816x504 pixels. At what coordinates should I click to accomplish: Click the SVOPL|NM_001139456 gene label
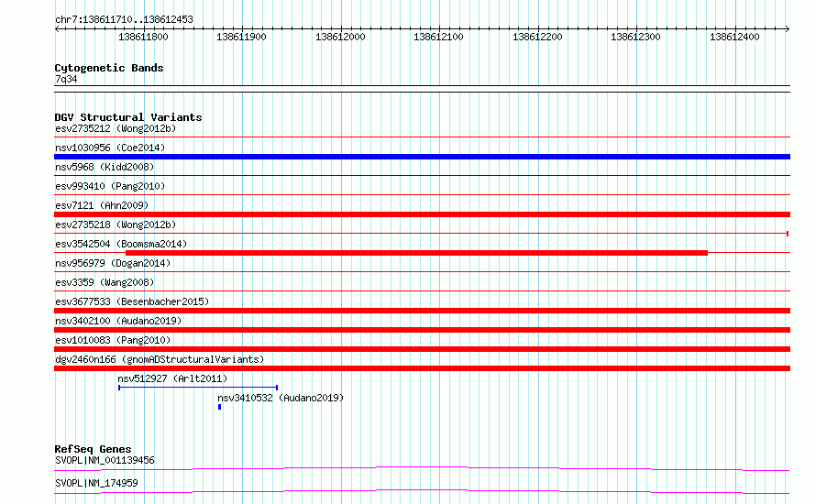click(x=105, y=460)
